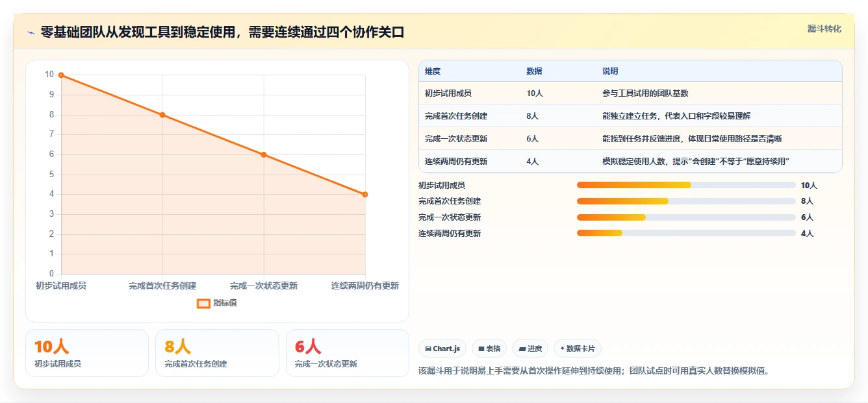Click the chart data point at value 4
The height and width of the screenshot is (403, 868).
click(x=365, y=195)
